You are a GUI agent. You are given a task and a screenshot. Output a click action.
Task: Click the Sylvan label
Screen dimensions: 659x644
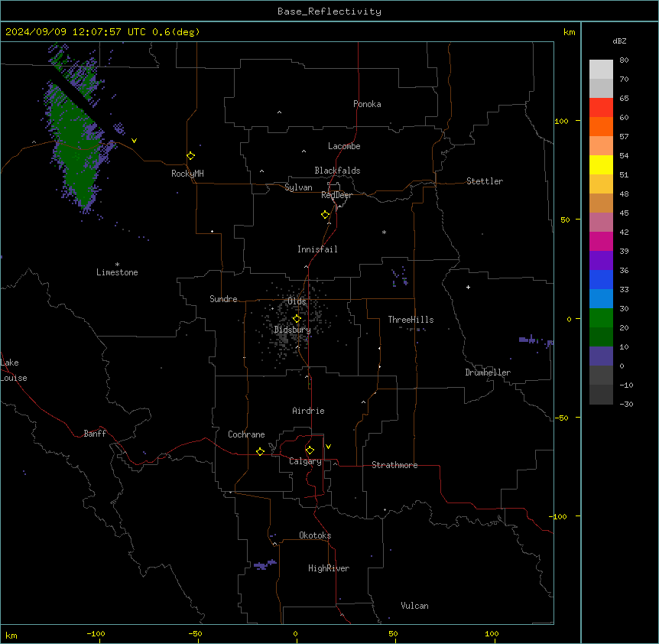pos(298,187)
